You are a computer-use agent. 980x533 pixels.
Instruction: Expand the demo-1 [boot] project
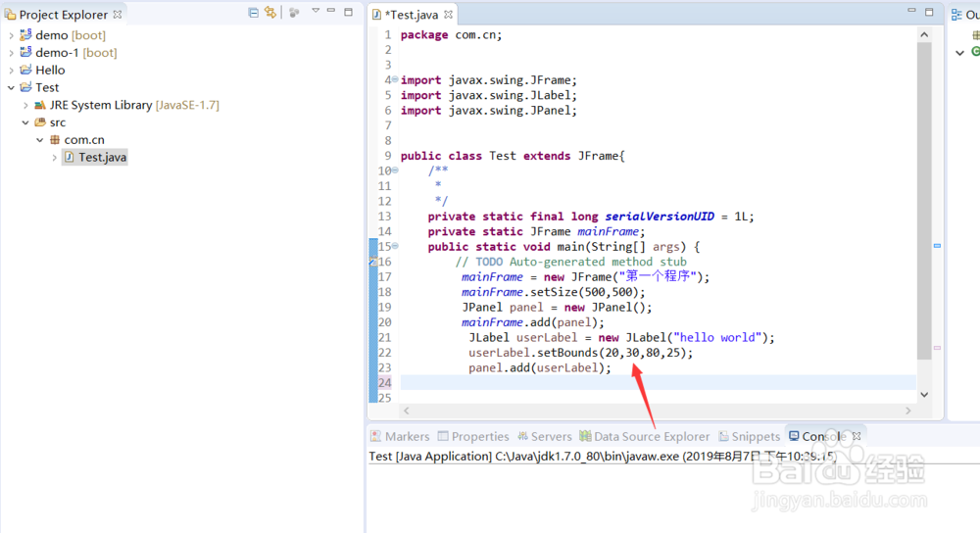[11, 53]
